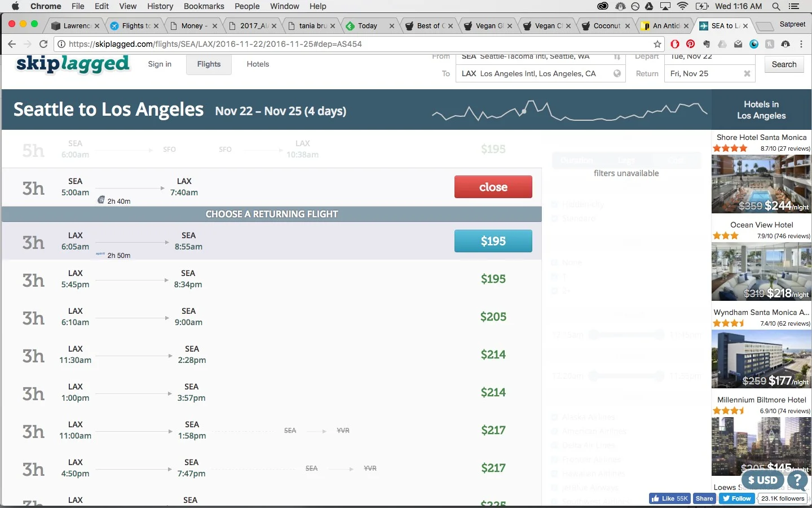
Task: Click the AirPlay display icon
Action: tap(665, 6)
